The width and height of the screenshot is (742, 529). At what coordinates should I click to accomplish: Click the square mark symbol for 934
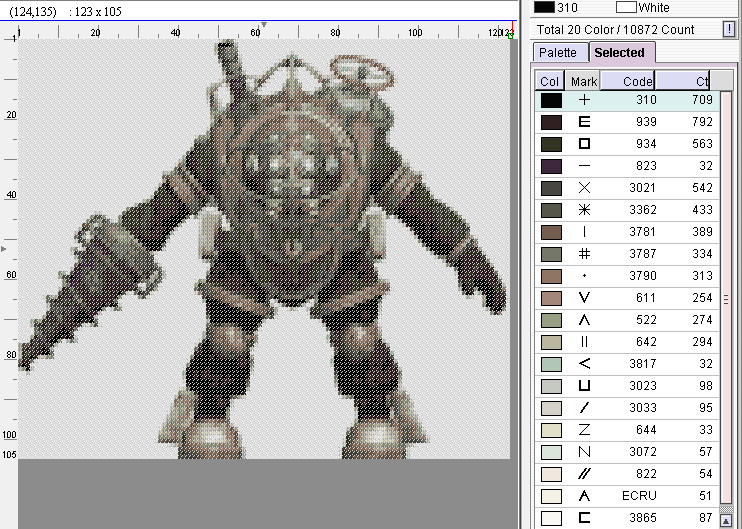point(584,144)
